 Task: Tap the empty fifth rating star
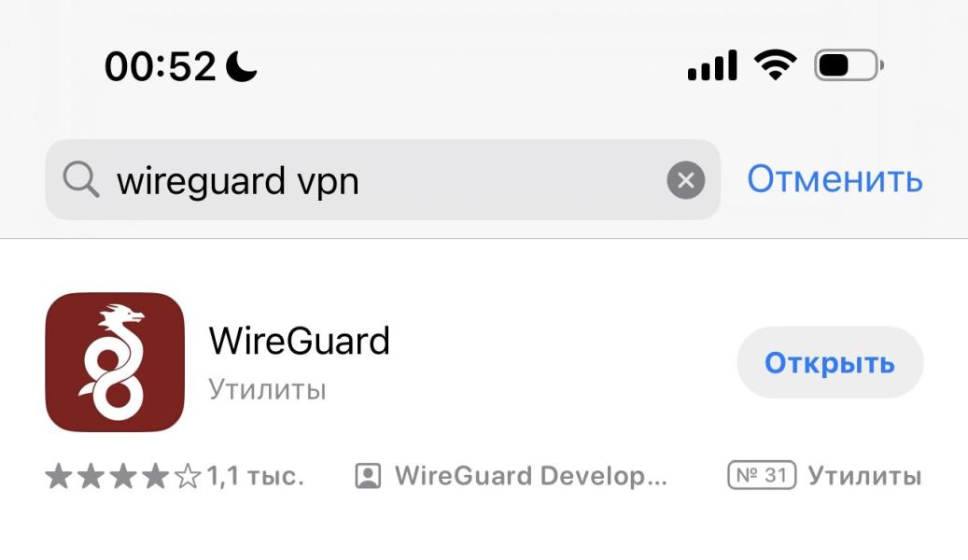(x=188, y=477)
